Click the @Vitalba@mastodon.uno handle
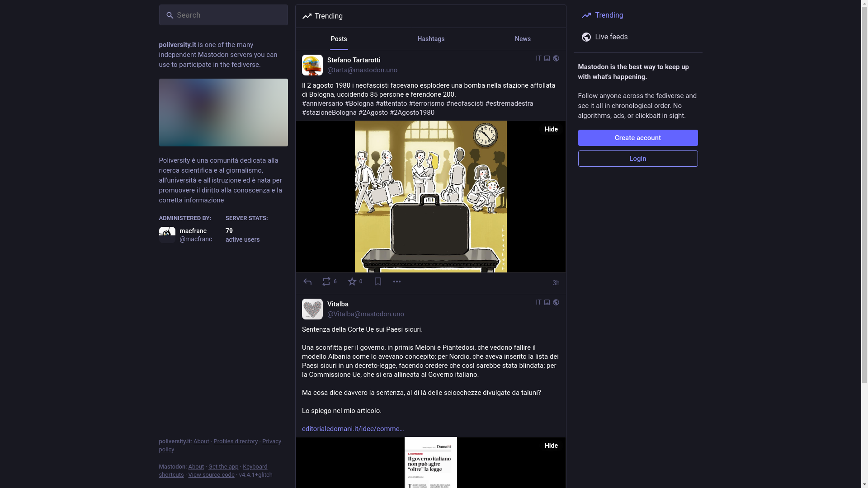 [366, 314]
